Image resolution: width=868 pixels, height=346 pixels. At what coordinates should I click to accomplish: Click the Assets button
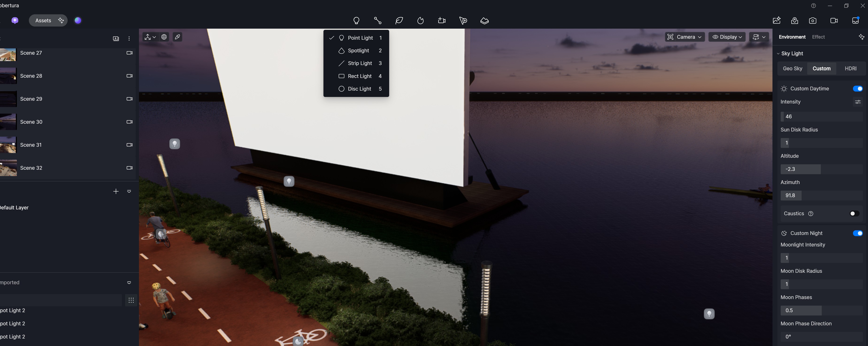click(x=43, y=21)
